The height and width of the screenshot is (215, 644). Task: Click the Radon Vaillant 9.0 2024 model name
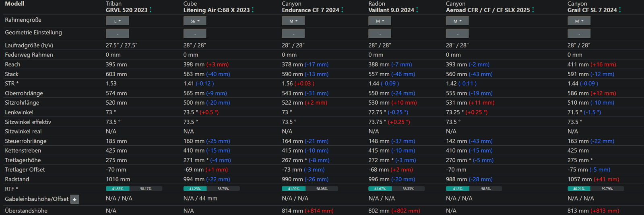(391, 10)
